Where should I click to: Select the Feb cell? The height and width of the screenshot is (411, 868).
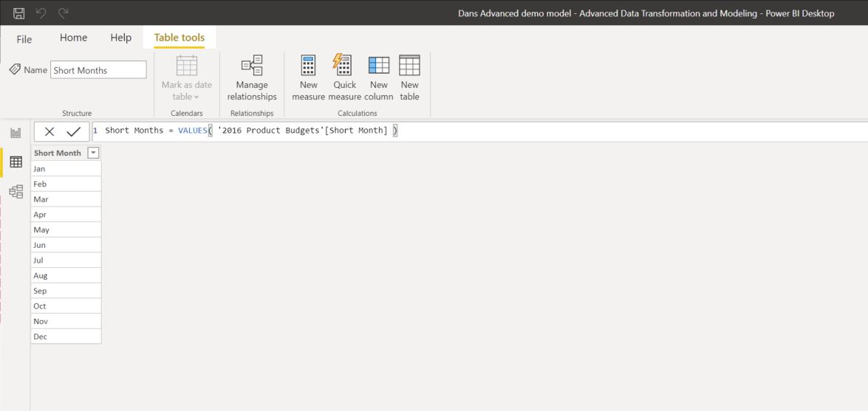point(66,184)
